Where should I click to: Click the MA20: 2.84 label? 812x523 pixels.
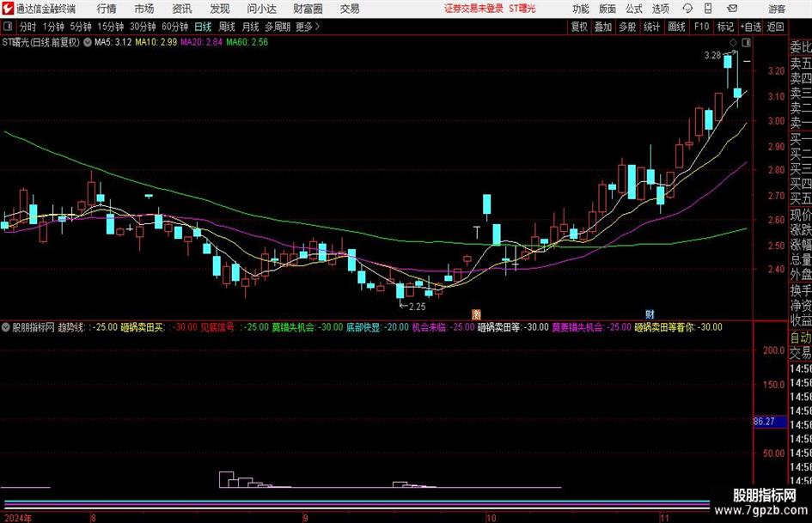coord(201,42)
